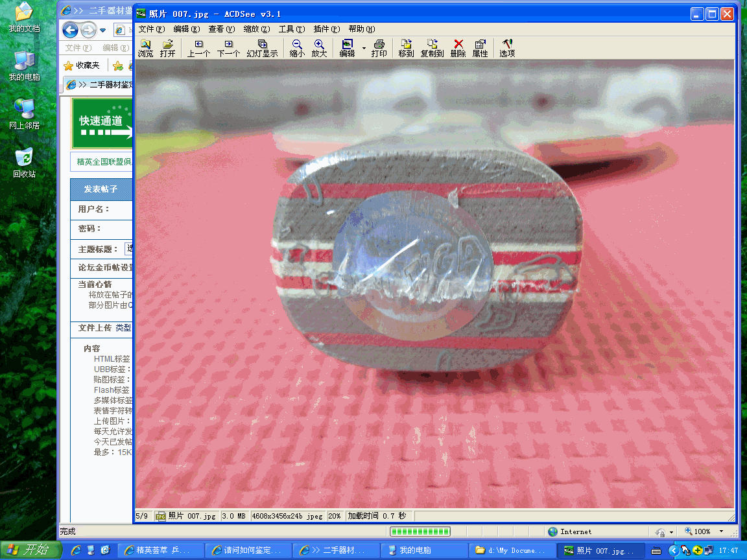
Task: Click status bar file size 3.0 MB
Action: [233, 516]
